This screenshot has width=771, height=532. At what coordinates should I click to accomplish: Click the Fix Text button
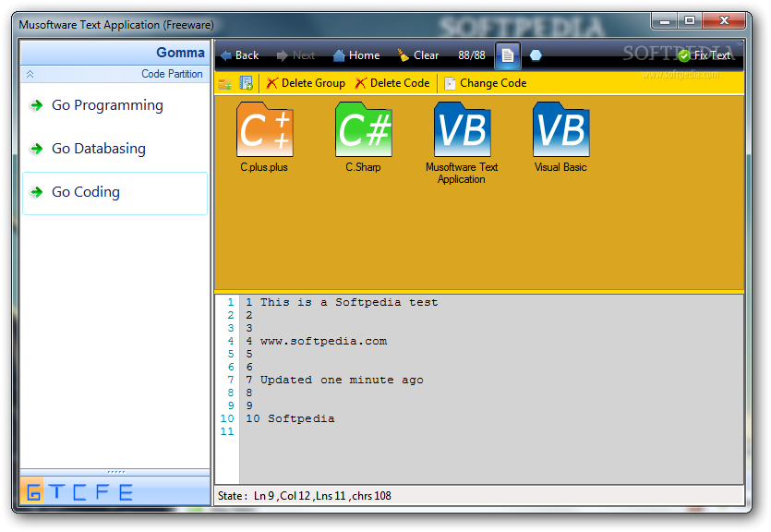[705, 56]
